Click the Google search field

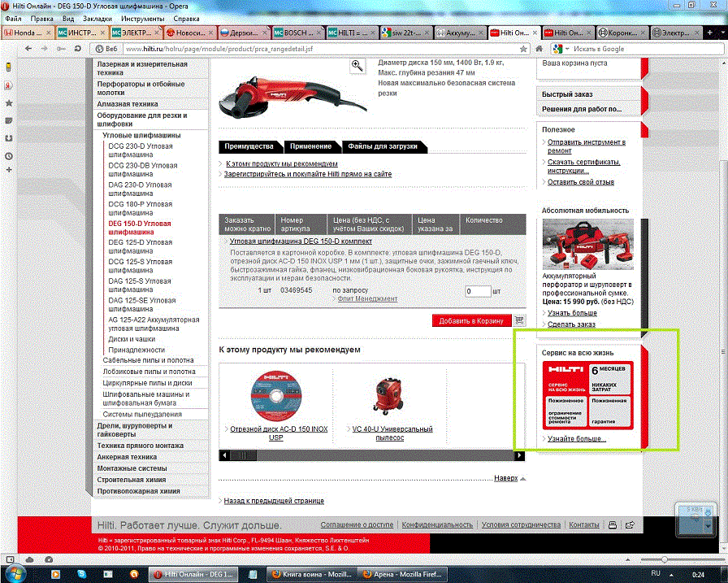tap(646, 49)
